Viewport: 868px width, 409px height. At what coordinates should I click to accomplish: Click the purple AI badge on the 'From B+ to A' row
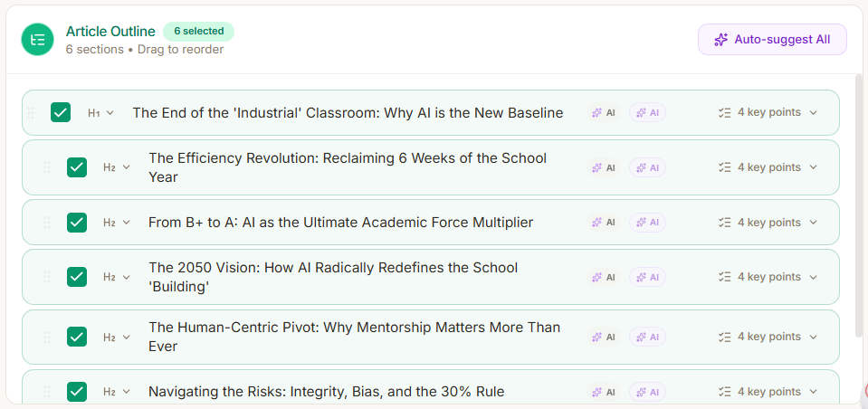click(x=648, y=223)
